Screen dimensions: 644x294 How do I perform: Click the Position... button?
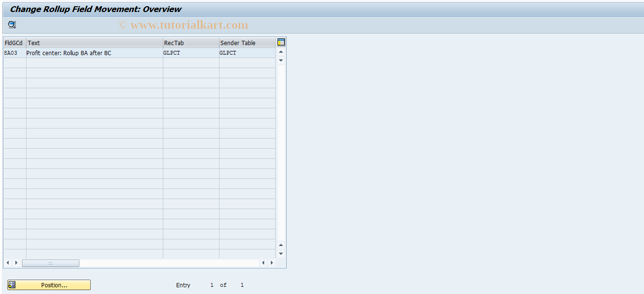49,285
